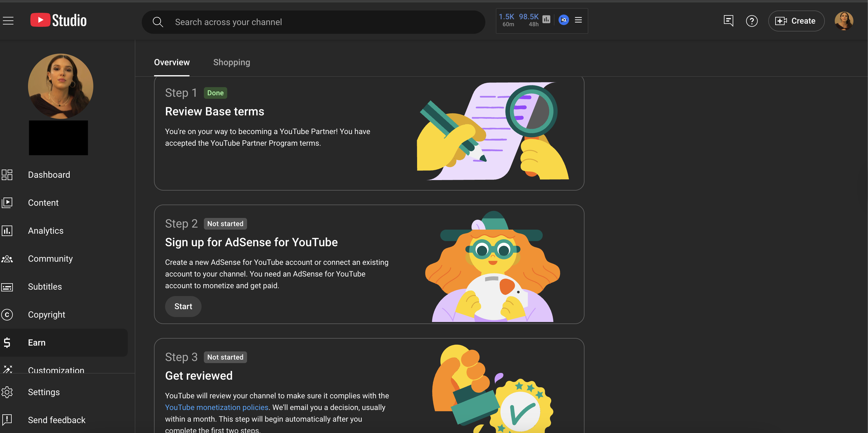
Task: Focus the 'Search across your channel' field
Action: 313,22
